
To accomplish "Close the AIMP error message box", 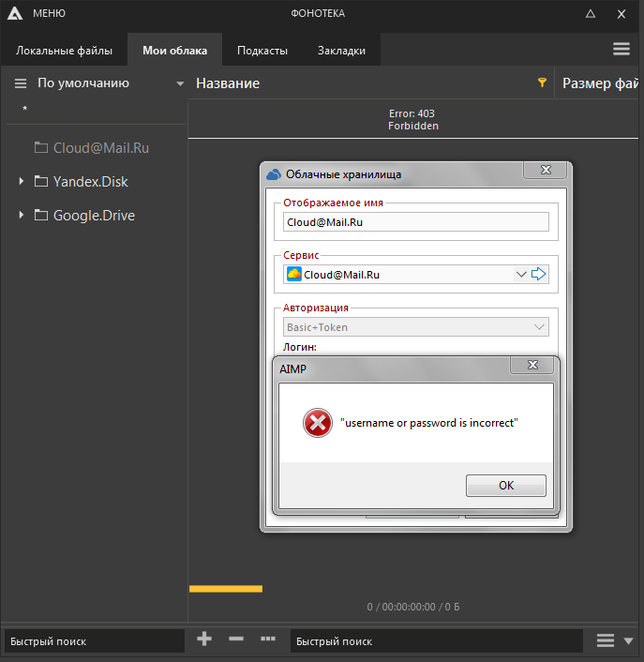I will coord(532,365).
